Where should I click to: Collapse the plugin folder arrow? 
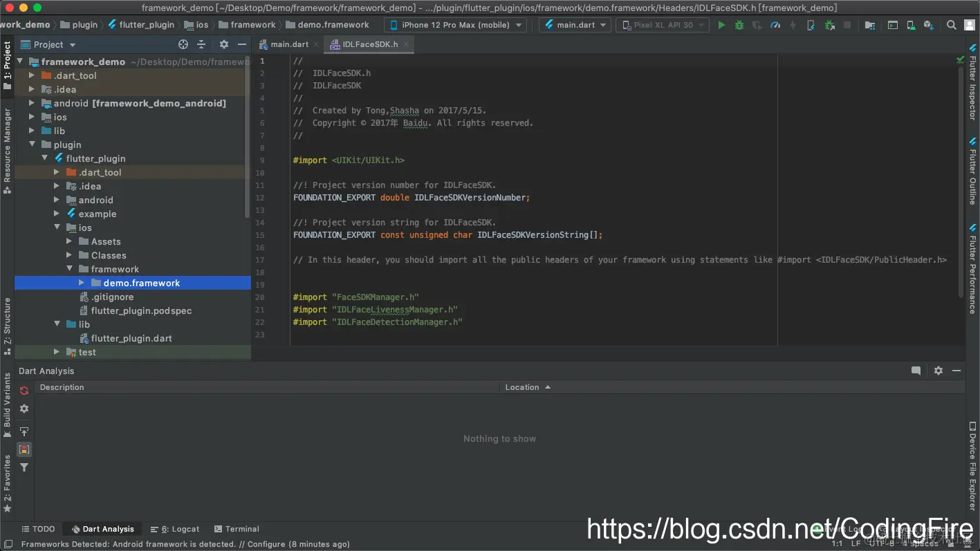click(31, 144)
